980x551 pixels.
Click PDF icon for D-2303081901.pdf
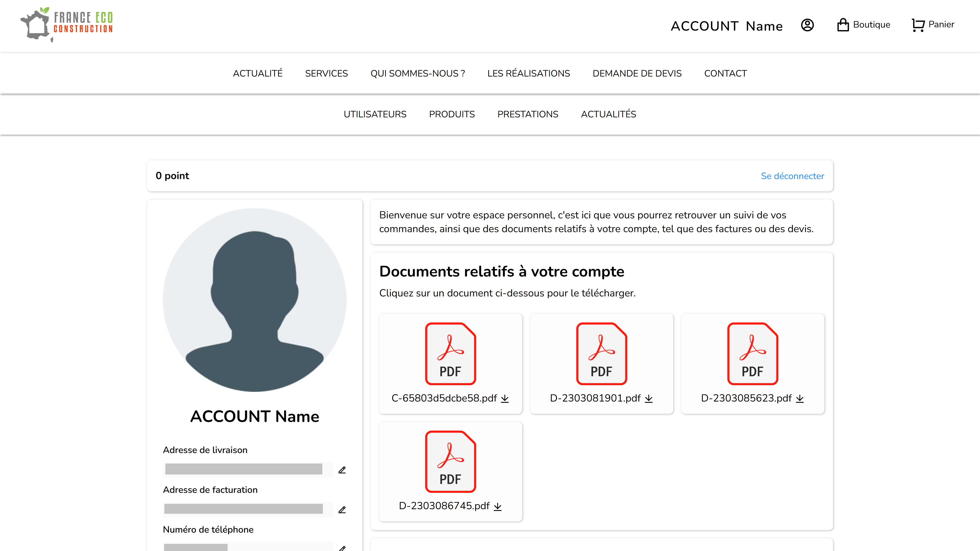(602, 354)
